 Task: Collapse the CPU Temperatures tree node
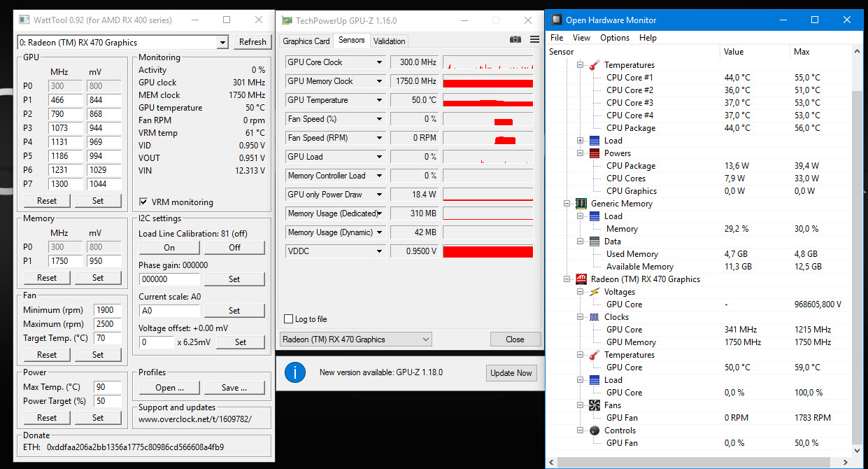581,65
